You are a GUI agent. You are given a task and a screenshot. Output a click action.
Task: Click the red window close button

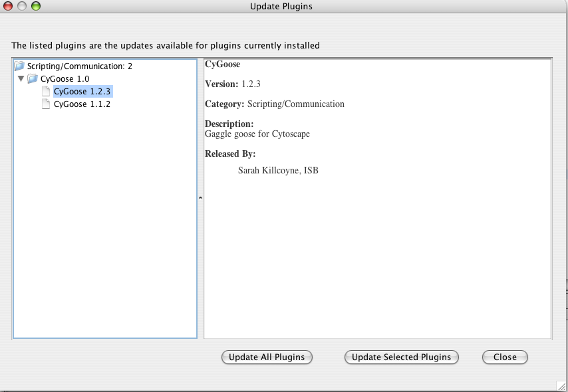click(x=9, y=7)
